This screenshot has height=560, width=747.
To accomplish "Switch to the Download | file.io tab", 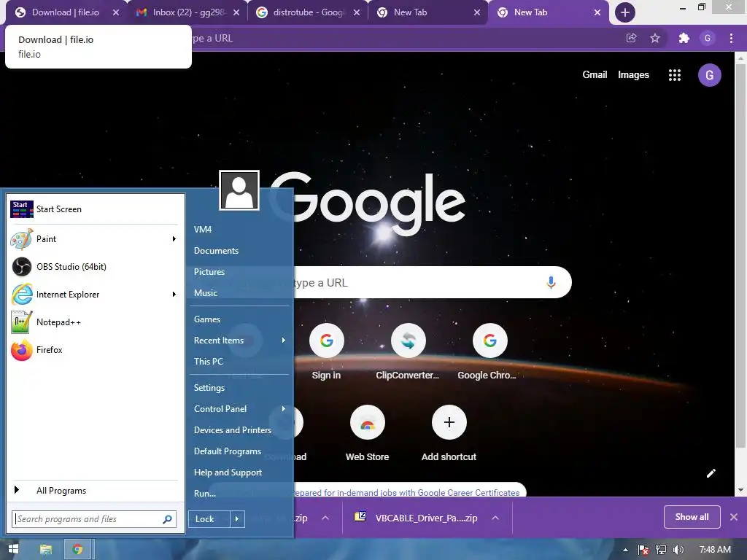I will 66,12.
